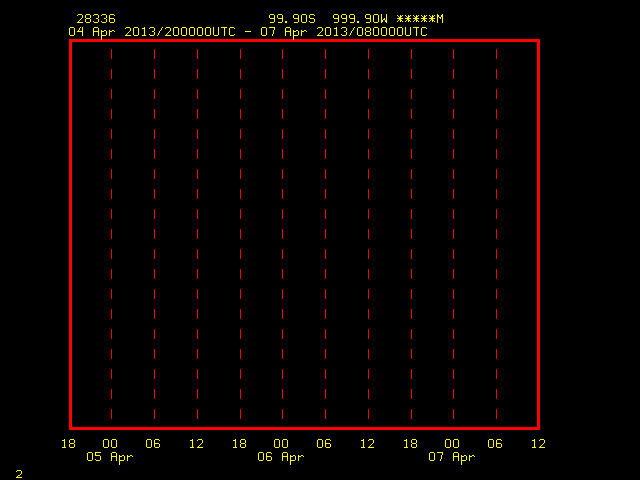Select the 999.90W longitude text
640x480 pixels.
pyautogui.click(x=360, y=19)
